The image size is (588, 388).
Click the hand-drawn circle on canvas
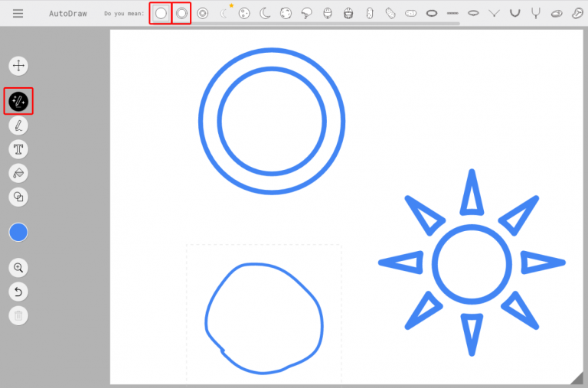(x=263, y=318)
